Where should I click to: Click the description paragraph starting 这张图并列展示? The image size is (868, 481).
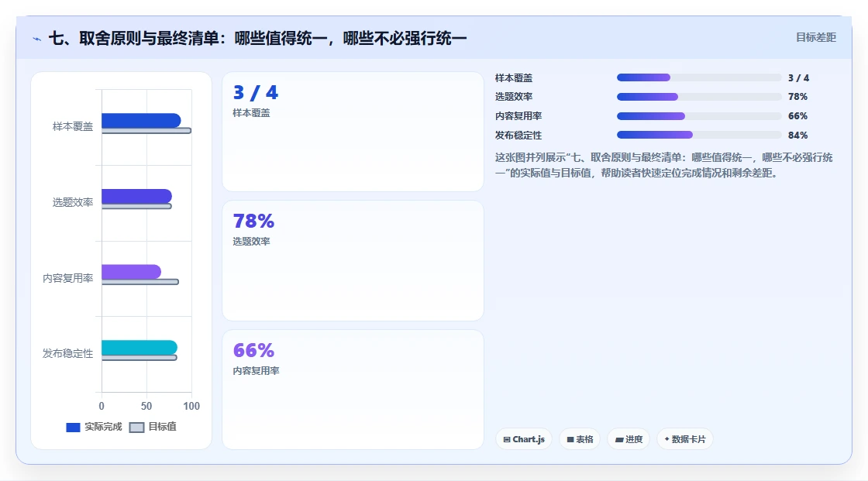pos(663,165)
